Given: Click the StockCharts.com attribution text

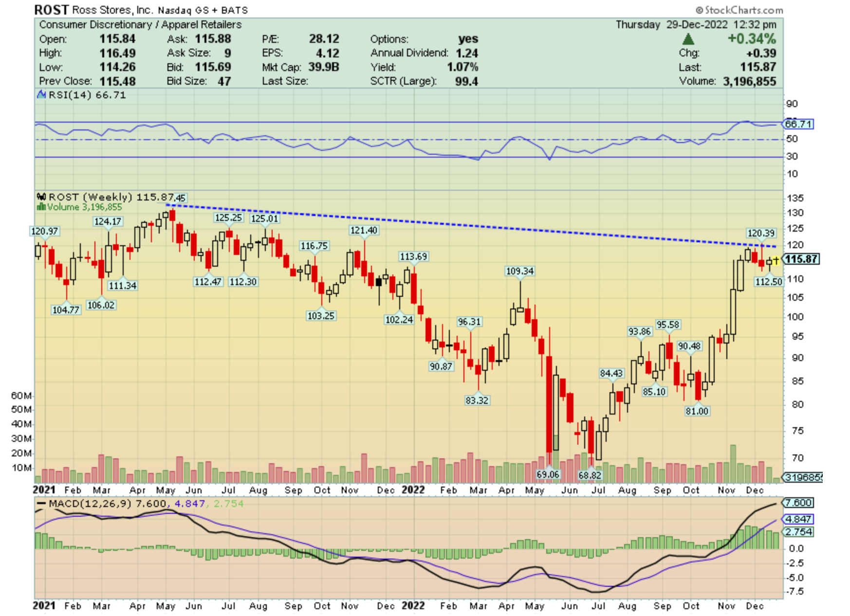Looking at the screenshot, I should point(739,10).
